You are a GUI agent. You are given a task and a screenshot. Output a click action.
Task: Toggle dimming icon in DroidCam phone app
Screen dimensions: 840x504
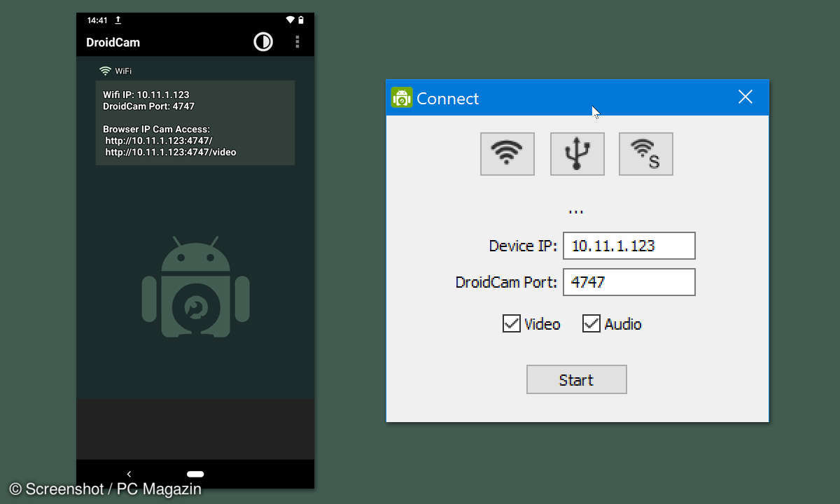263,42
